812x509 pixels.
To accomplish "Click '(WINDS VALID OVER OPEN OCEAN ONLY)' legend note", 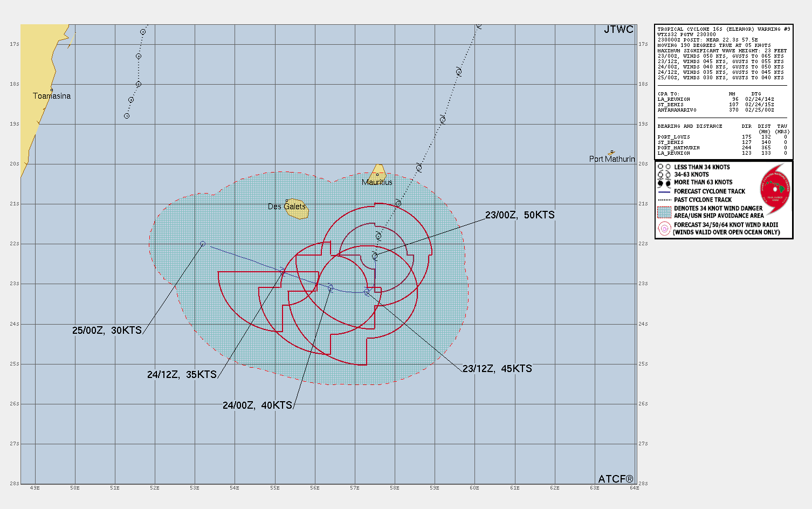I will tap(726, 232).
